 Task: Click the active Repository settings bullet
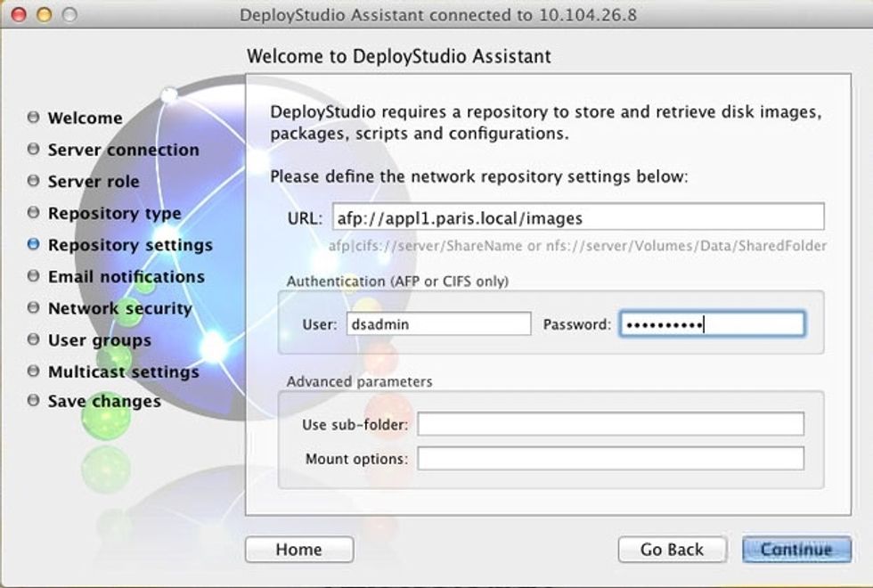coord(34,244)
